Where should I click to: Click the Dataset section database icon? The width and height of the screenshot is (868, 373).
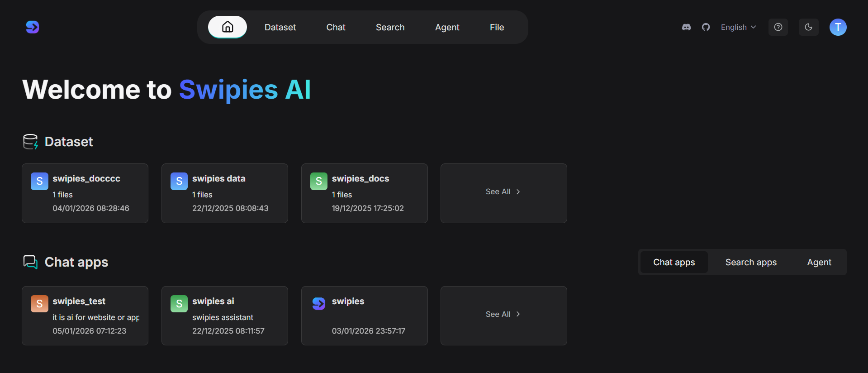[30, 142]
